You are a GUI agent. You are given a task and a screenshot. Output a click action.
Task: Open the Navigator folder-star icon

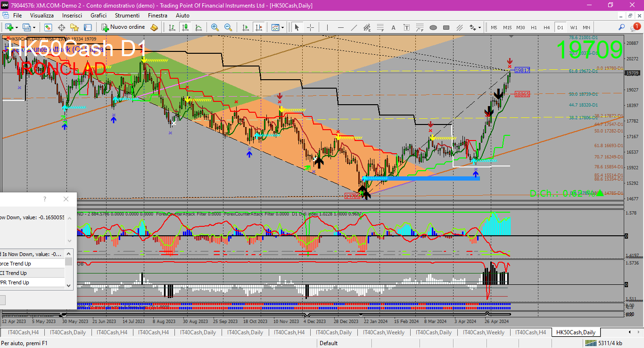pos(74,27)
